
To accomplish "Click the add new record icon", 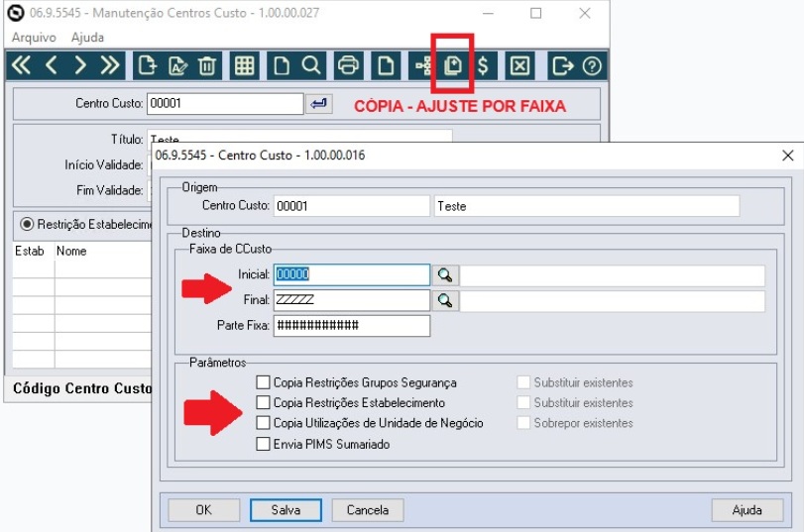I will 147,66.
